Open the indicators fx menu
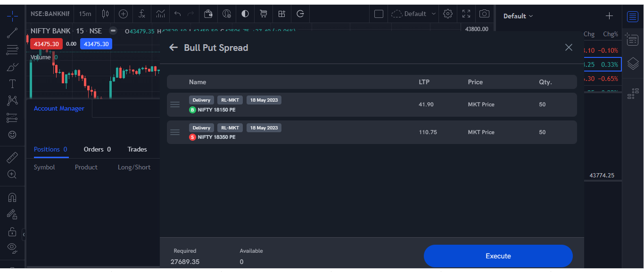 142,14
